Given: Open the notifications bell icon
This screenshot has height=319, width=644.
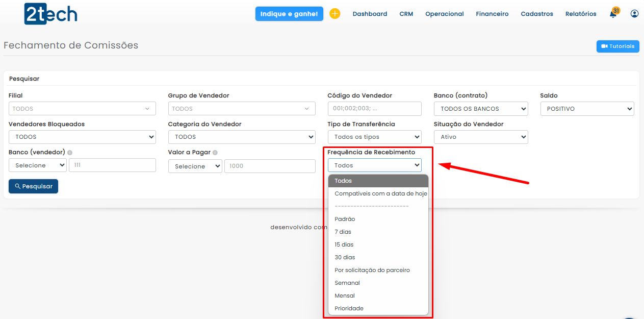Looking at the screenshot, I should pos(613,14).
